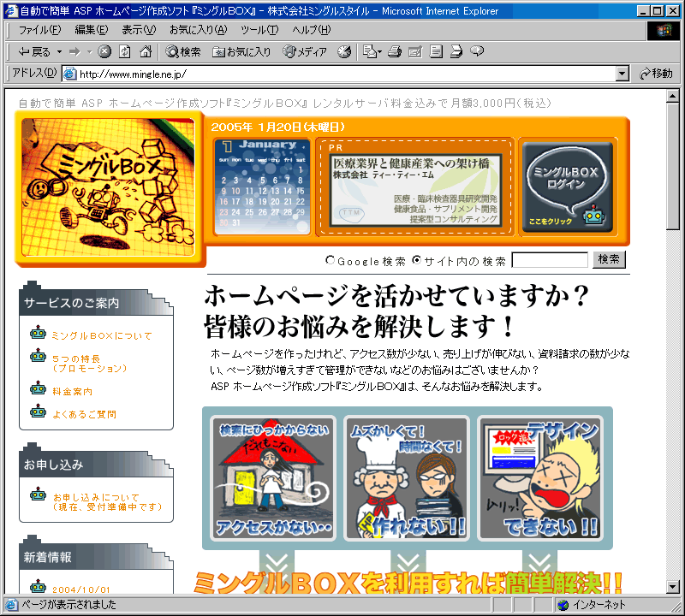Open the お気に入り favorites toolbar button

tap(241, 52)
